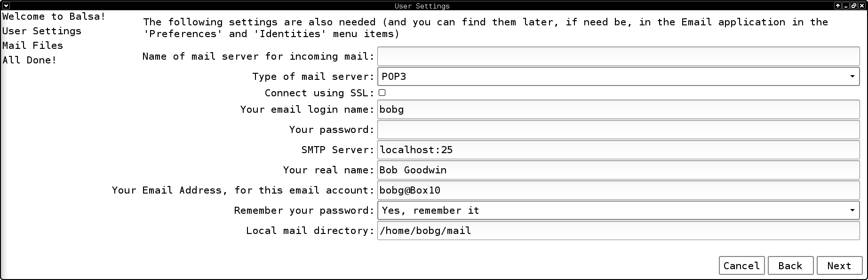Click into the Your password field
868x280 pixels.
(x=618, y=129)
